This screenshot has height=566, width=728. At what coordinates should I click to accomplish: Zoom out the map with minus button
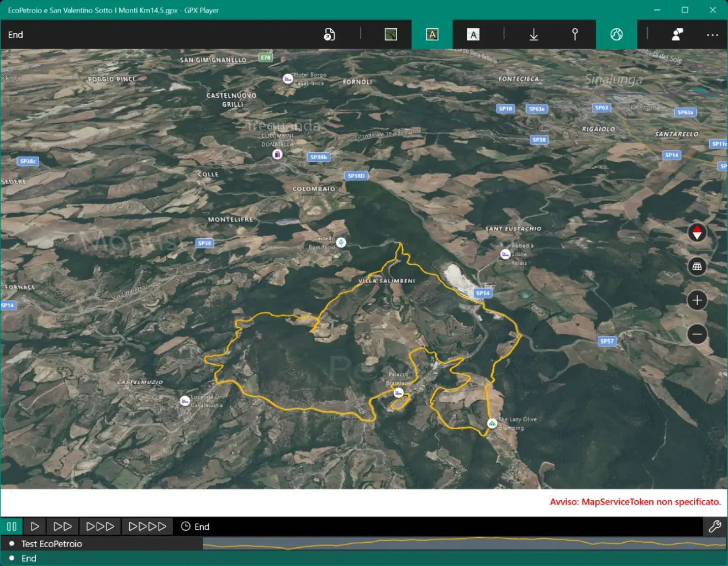(697, 334)
